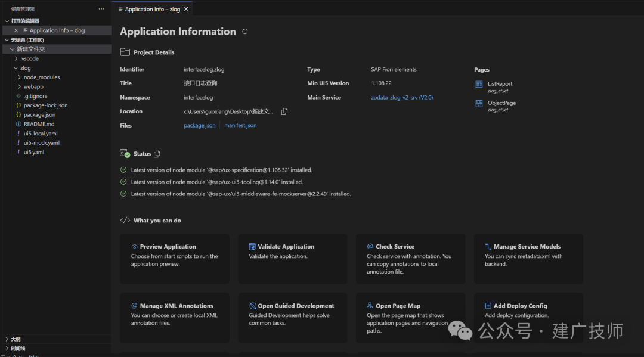The height and width of the screenshot is (357, 644).
Task: Open Manage Service Models tile
Action: pyautogui.click(x=528, y=259)
